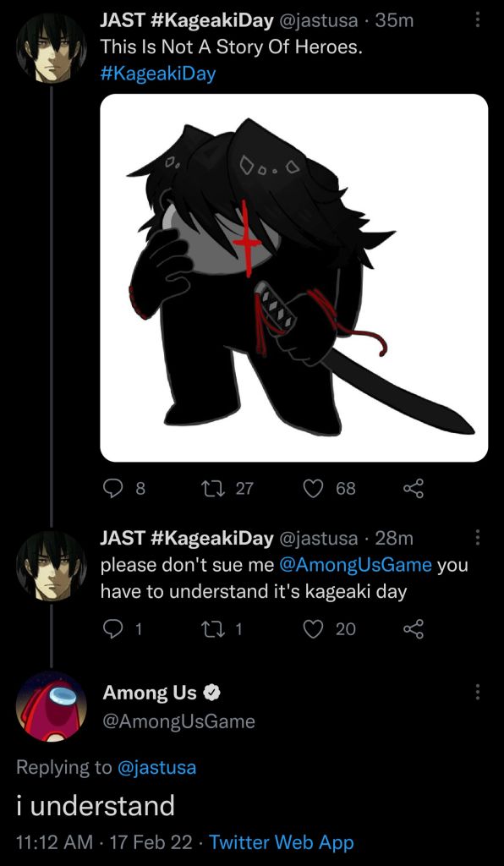504x866 pixels.
Task: View the Among Us crewmate image
Action: 293,277
